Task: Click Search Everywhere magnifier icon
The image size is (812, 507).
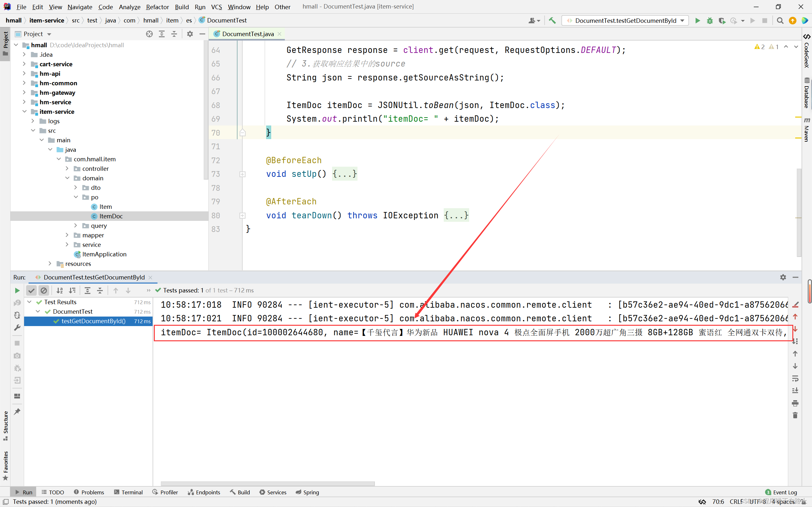Action: (780, 21)
